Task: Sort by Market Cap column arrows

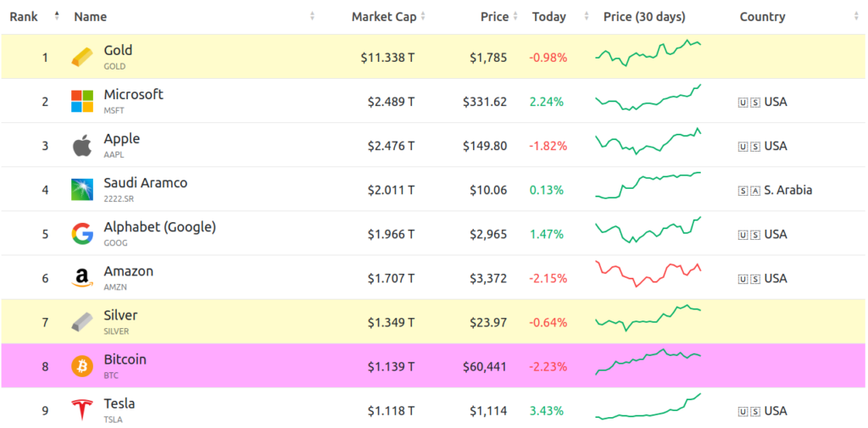Action: pos(423,17)
